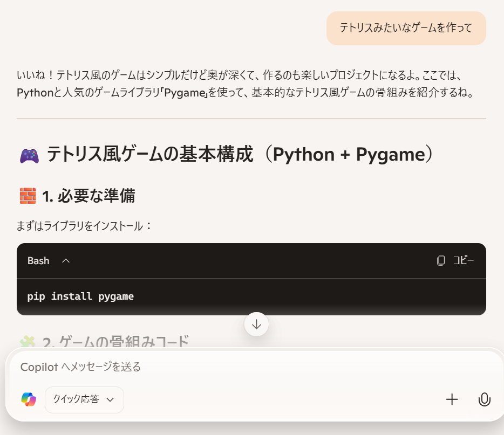Open the クイック応答 response mode dropdown
Viewport: 504px width, 435px height.
click(x=84, y=399)
